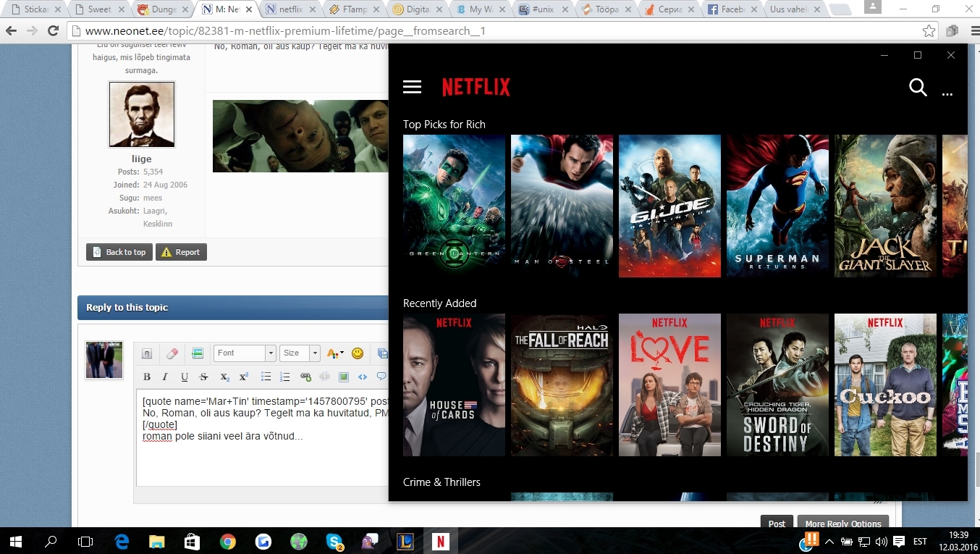Viewport: 980px width, 554px height.
Task: Open House of Cards in Recently Added
Action: point(454,385)
